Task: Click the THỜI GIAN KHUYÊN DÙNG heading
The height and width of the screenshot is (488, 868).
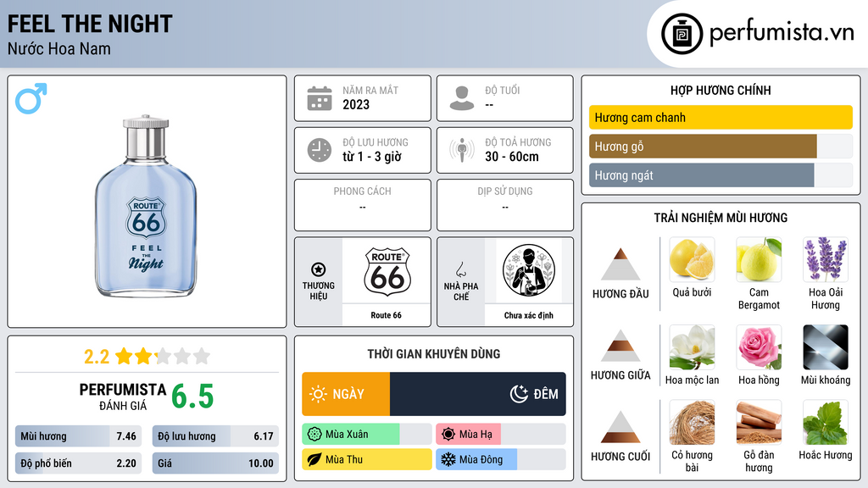Action: (434, 354)
